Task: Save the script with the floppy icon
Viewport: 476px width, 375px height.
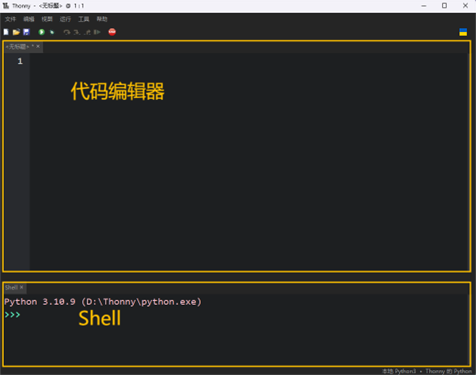Action: (26, 32)
